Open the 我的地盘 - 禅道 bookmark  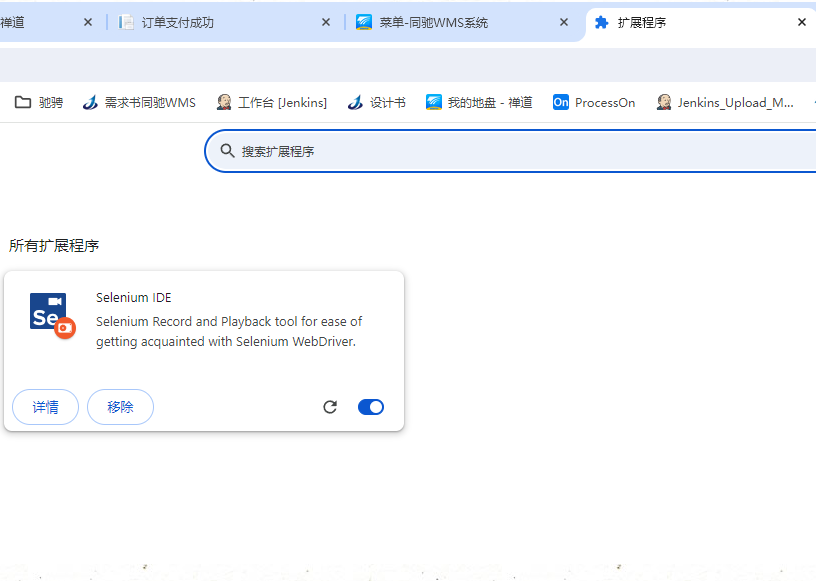click(x=479, y=103)
